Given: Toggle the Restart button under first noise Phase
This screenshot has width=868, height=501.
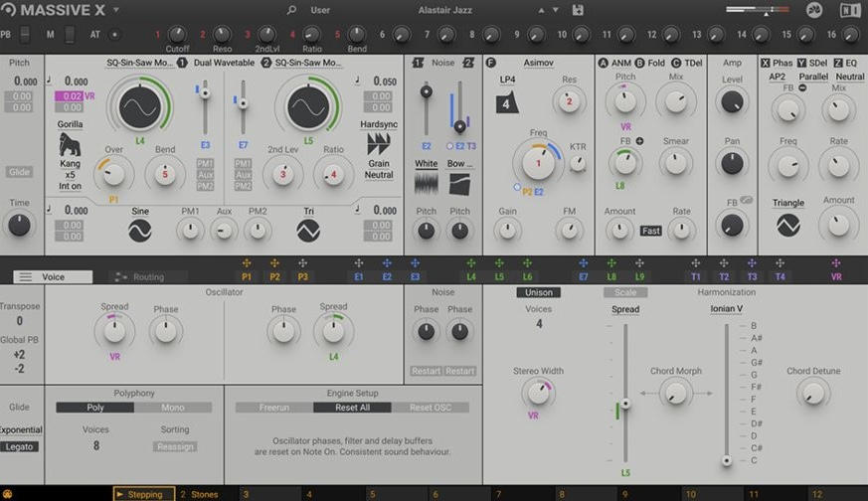Looking at the screenshot, I should [427, 371].
